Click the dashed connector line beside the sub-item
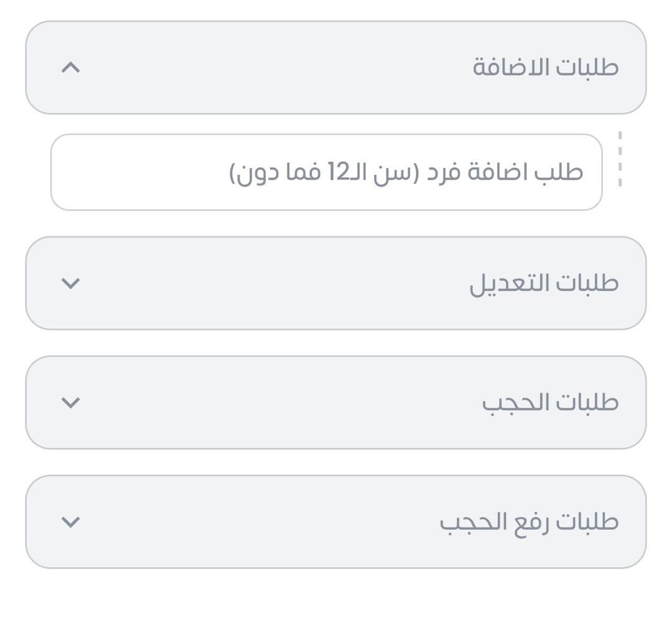 [x=620, y=159]
